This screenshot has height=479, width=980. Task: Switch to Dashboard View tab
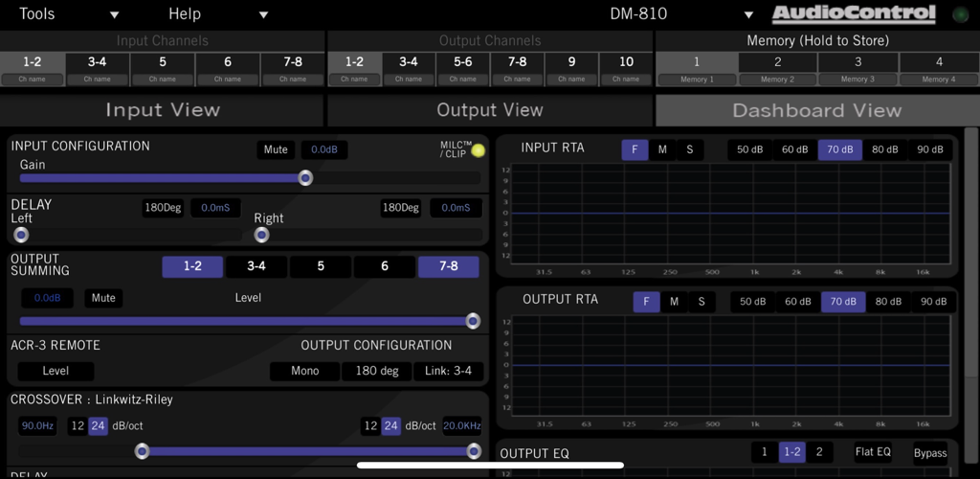pyautogui.click(x=817, y=111)
